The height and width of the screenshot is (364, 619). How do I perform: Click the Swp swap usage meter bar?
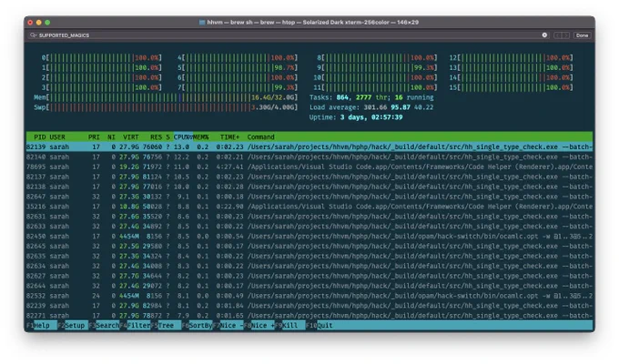(x=166, y=107)
